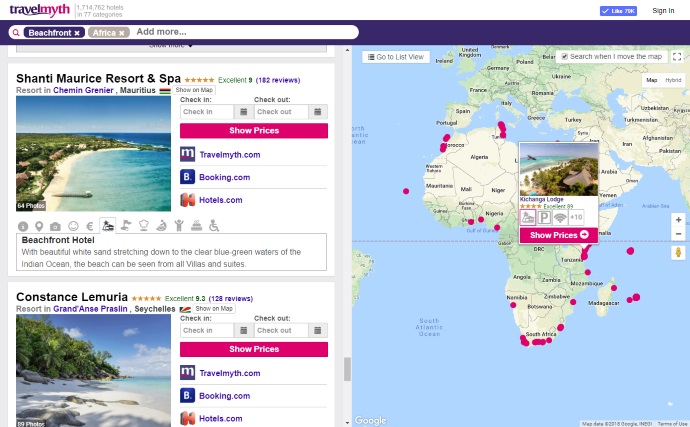690x427 pixels.
Task: Click the Add more search field
Action: coord(244,32)
